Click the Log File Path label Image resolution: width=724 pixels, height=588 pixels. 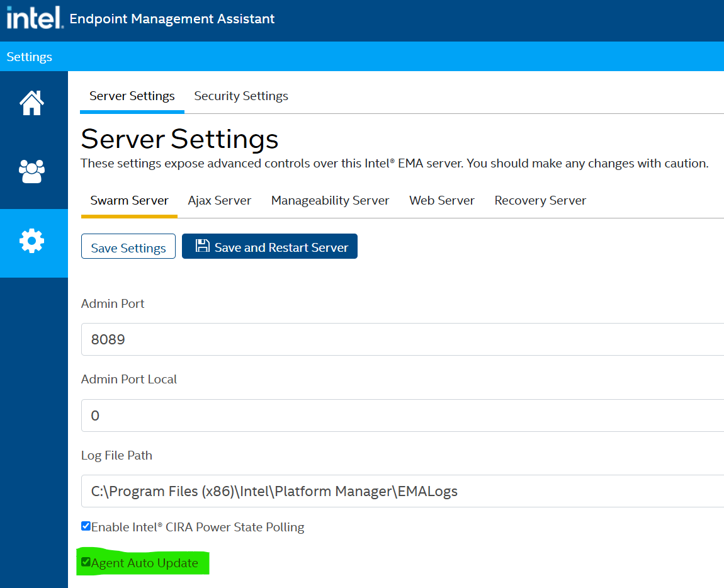point(116,455)
